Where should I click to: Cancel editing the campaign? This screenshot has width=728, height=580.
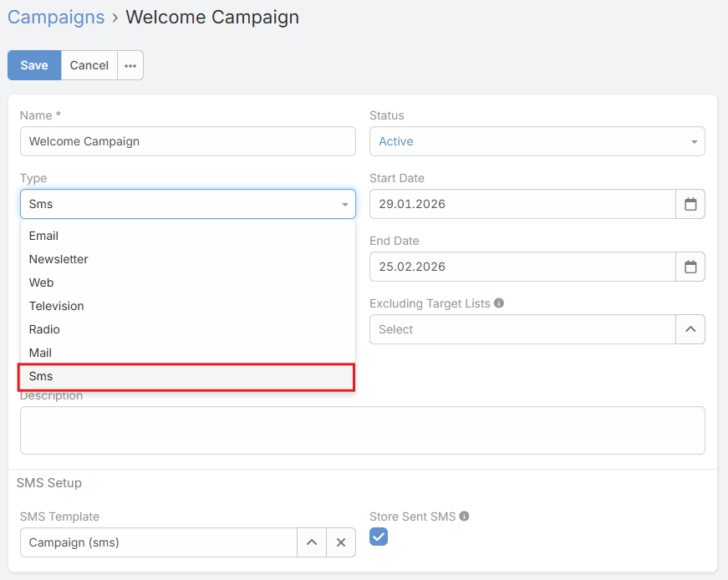coord(89,65)
